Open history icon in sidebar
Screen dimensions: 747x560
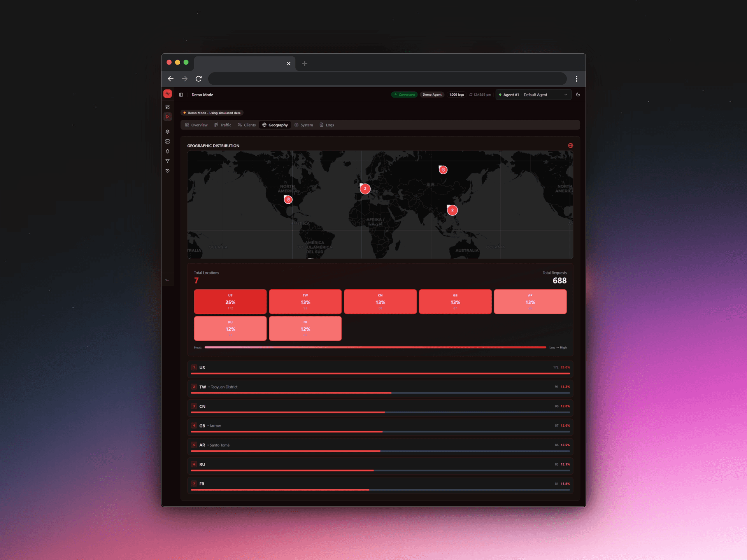(x=167, y=171)
